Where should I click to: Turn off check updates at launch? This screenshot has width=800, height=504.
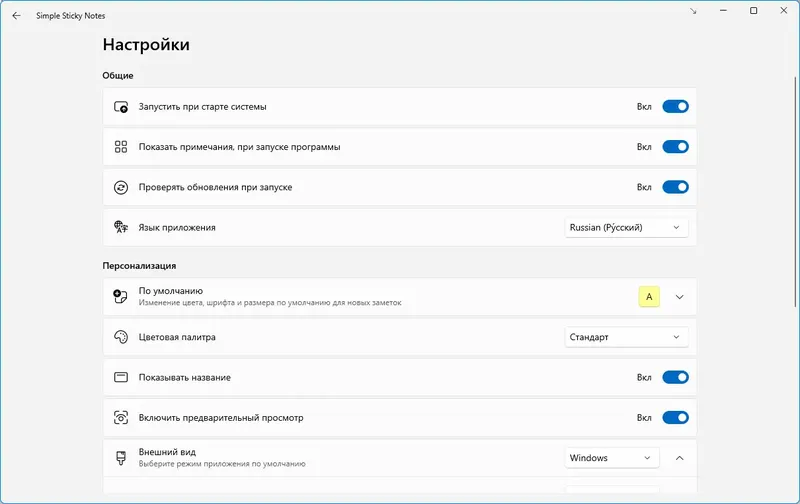coord(675,187)
